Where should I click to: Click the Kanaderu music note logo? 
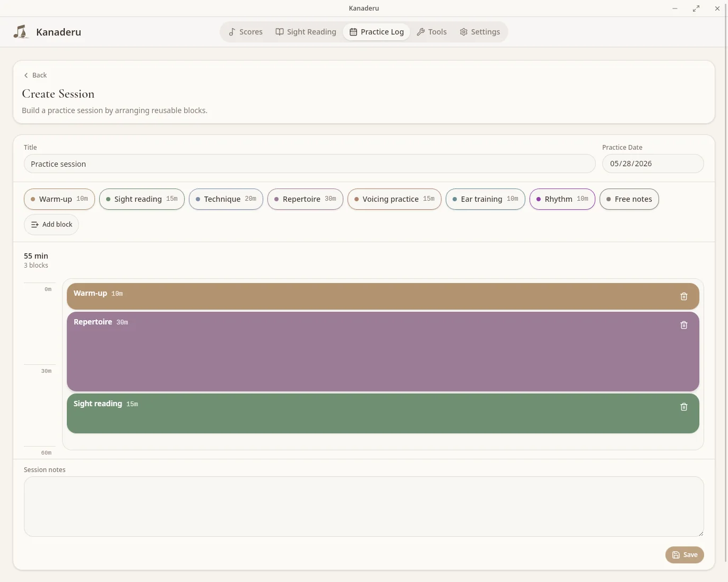click(21, 32)
